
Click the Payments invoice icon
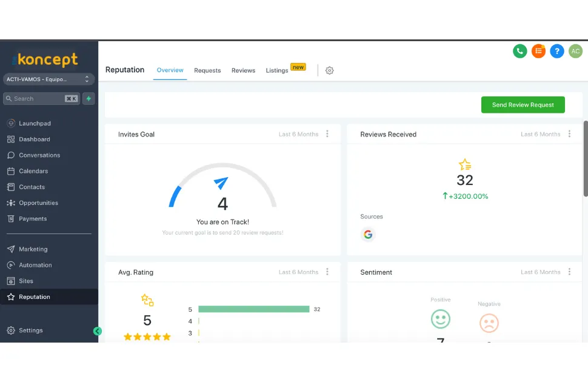pyautogui.click(x=11, y=219)
